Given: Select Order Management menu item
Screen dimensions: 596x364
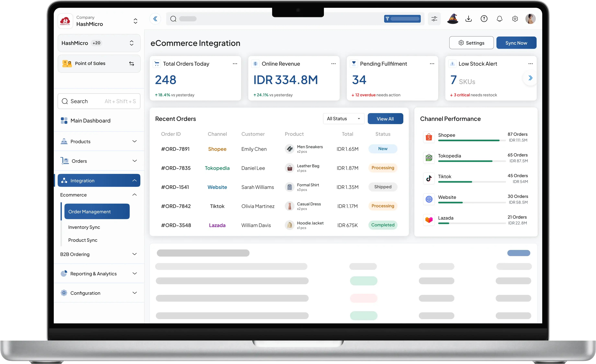Looking at the screenshot, I should pyautogui.click(x=97, y=211).
